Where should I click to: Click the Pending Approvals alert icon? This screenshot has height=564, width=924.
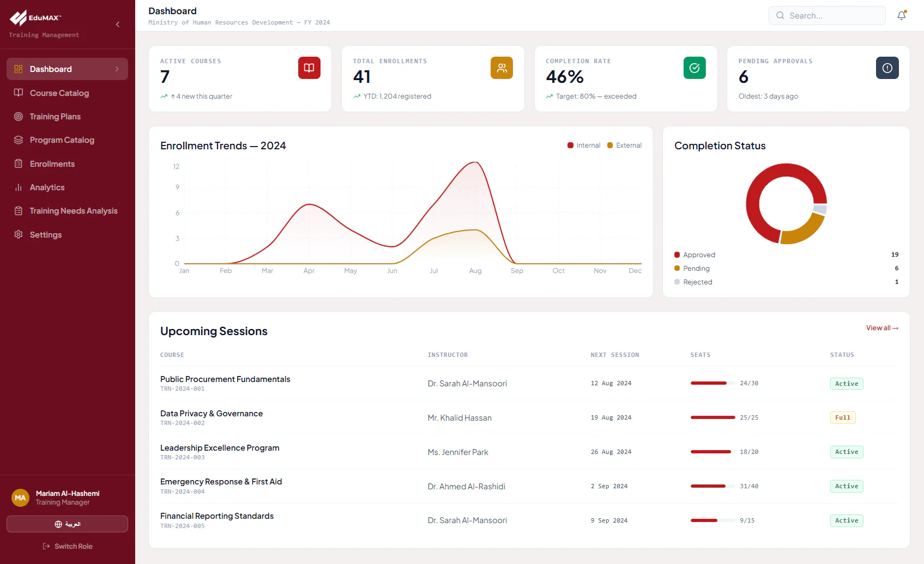(887, 68)
